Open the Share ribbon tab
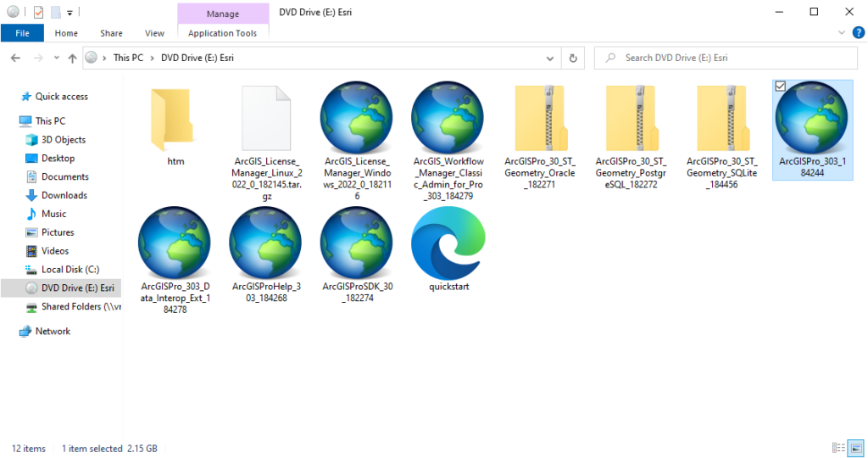 pos(111,33)
